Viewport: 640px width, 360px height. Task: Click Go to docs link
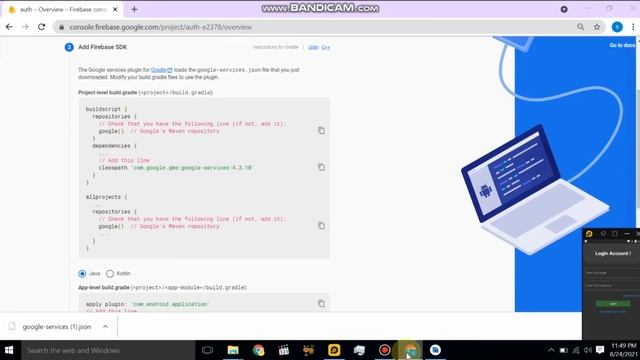tap(622, 45)
